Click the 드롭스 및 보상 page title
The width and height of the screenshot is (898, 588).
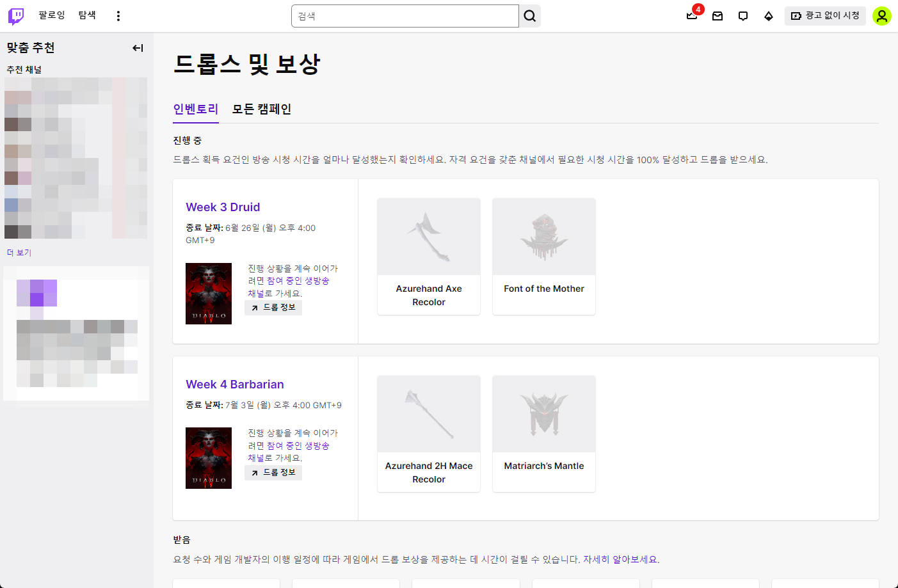point(247,64)
